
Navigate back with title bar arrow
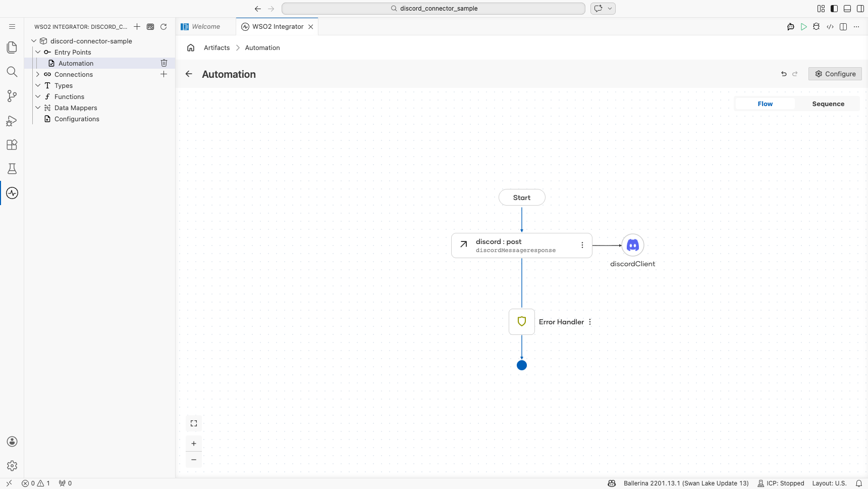pos(258,9)
